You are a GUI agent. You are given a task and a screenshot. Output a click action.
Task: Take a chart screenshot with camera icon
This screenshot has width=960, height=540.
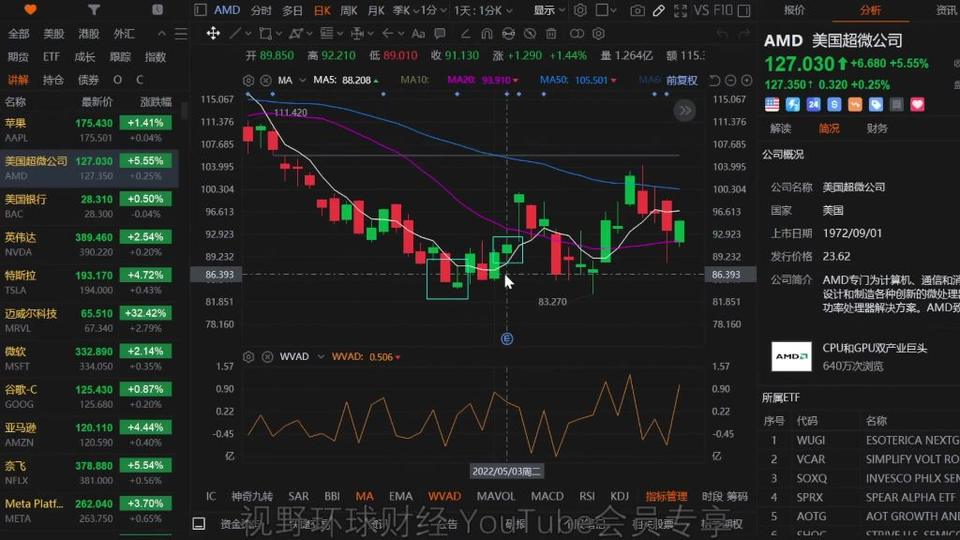(637, 10)
